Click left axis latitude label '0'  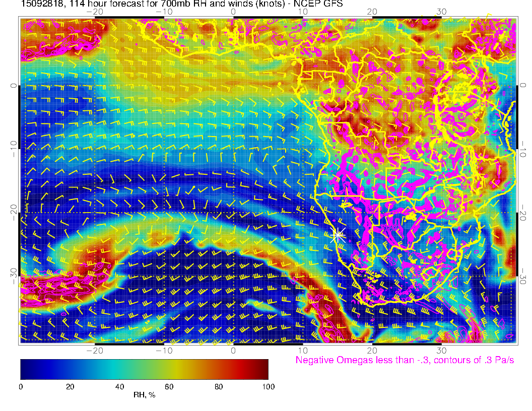point(13,86)
